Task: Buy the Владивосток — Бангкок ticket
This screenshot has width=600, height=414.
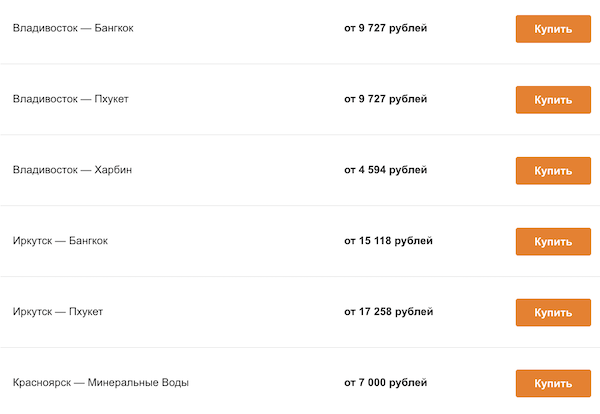Action: (x=553, y=29)
